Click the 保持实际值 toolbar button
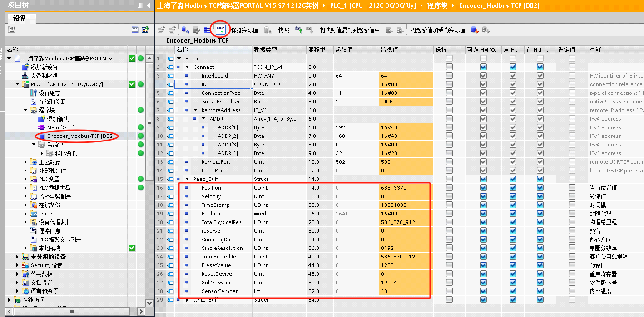Image resolution: width=644 pixels, height=317 pixels. point(245,30)
